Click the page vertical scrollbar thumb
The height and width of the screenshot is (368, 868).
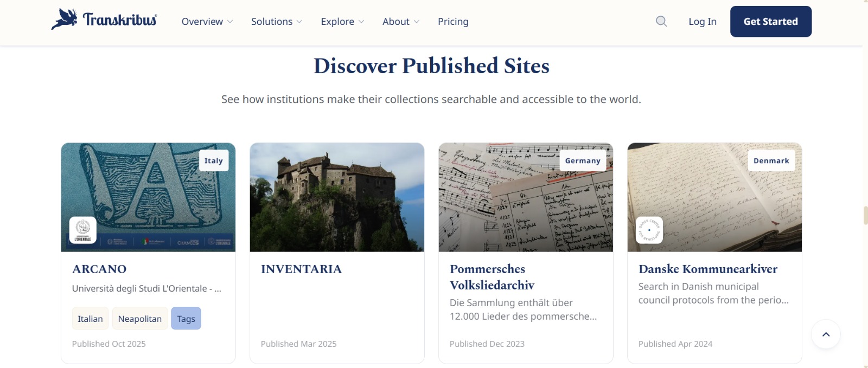click(x=865, y=215)
